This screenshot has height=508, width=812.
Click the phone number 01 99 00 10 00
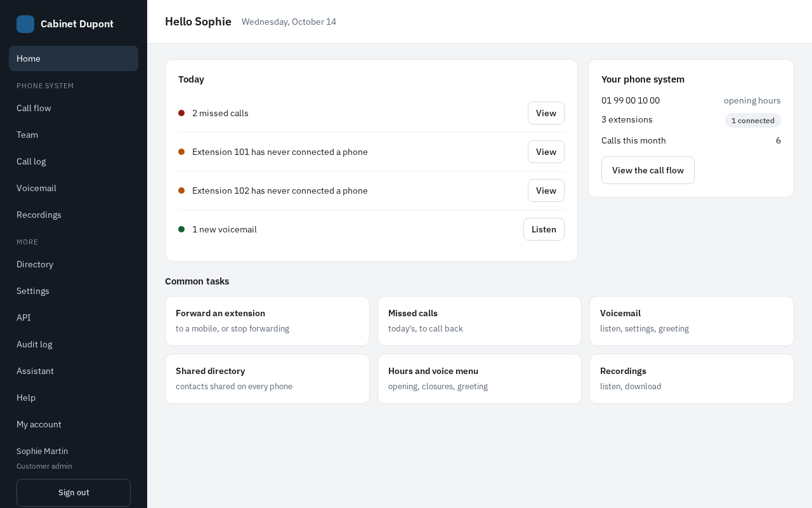tap(631, 100)
